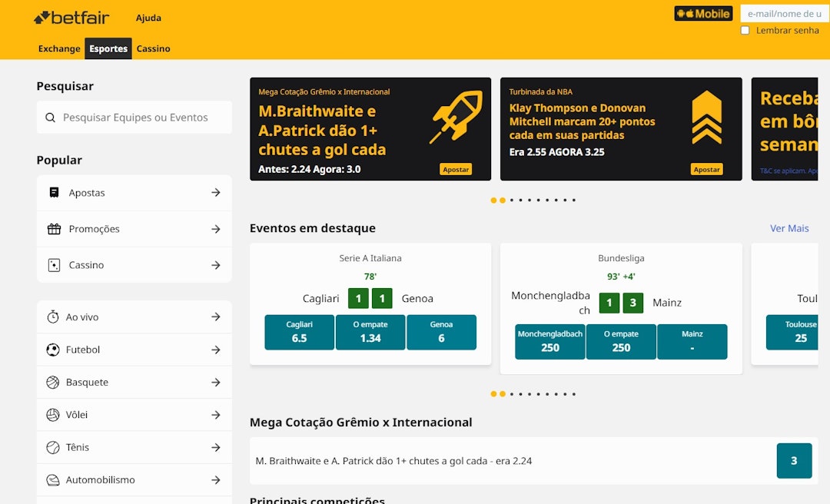
Task: Select the Esportes tab
Action: click(x=108, y=48)
